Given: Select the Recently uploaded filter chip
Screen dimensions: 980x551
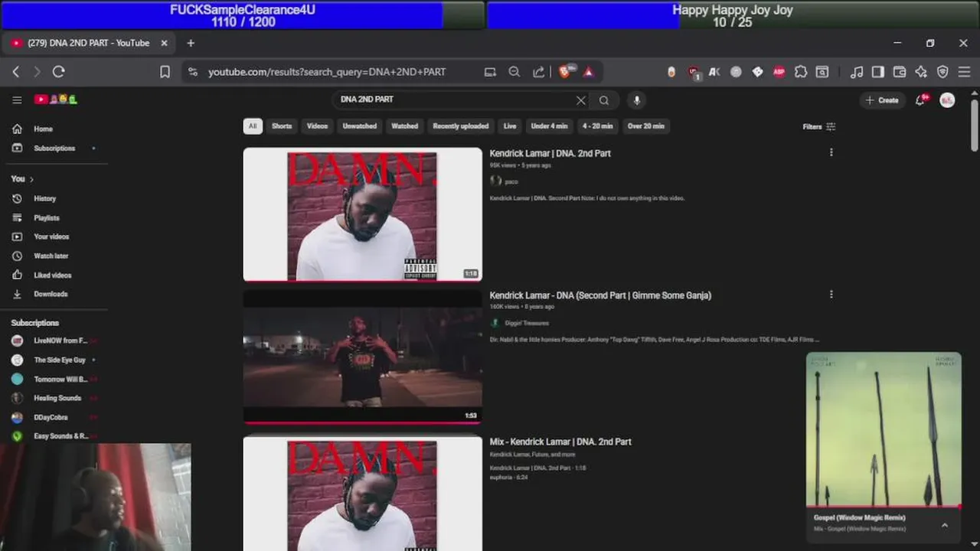Looking at the screenshot, I should click(x=461, y=126).
